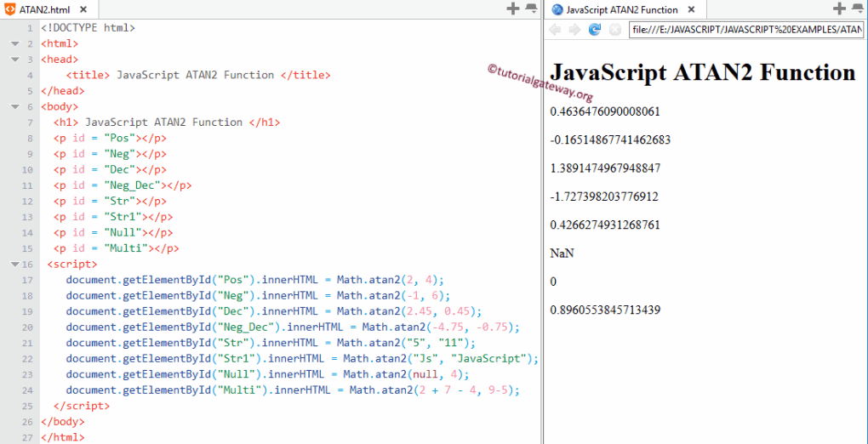Click line number 20 in the gutter
Screen dimensions: 868x444
coord(27,327)
